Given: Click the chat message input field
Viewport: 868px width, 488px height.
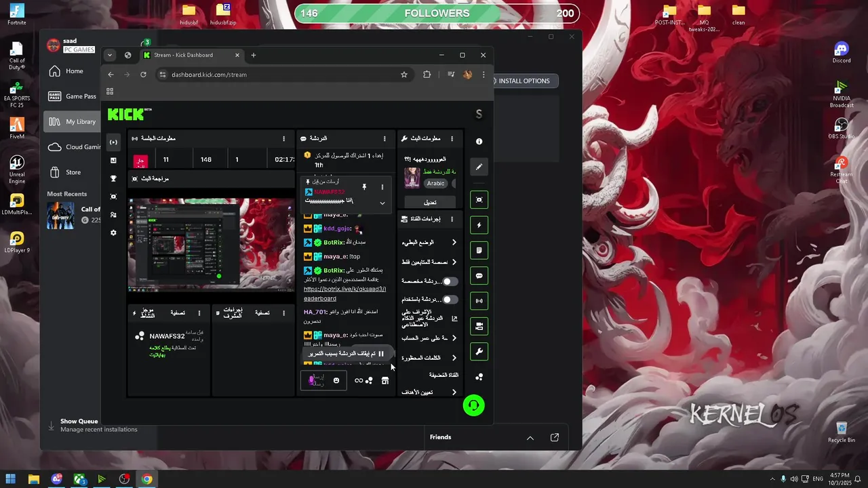Looking at the screenshot, I should (323, 381).
